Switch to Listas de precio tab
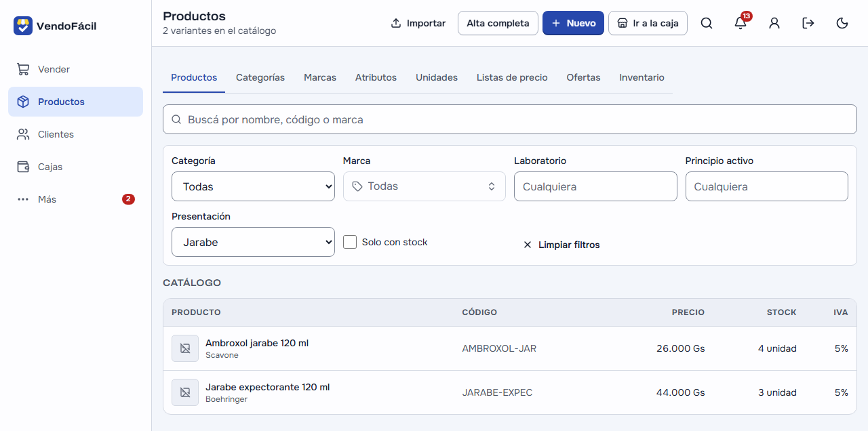Screen dimensions: 868x431 tap(512, 77)
